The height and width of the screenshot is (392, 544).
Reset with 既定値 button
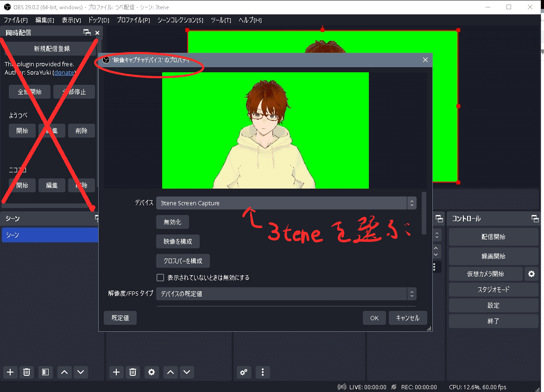(120, 318)
